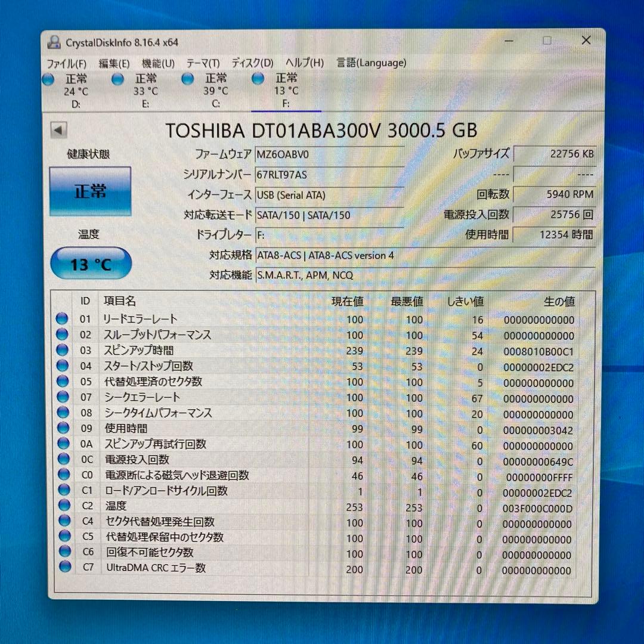The height and width of the screenshot is (644, 644).
Task: Minimize the CrystalDiskInfo window
Action: pyautogui.click(x=509, y=41)
